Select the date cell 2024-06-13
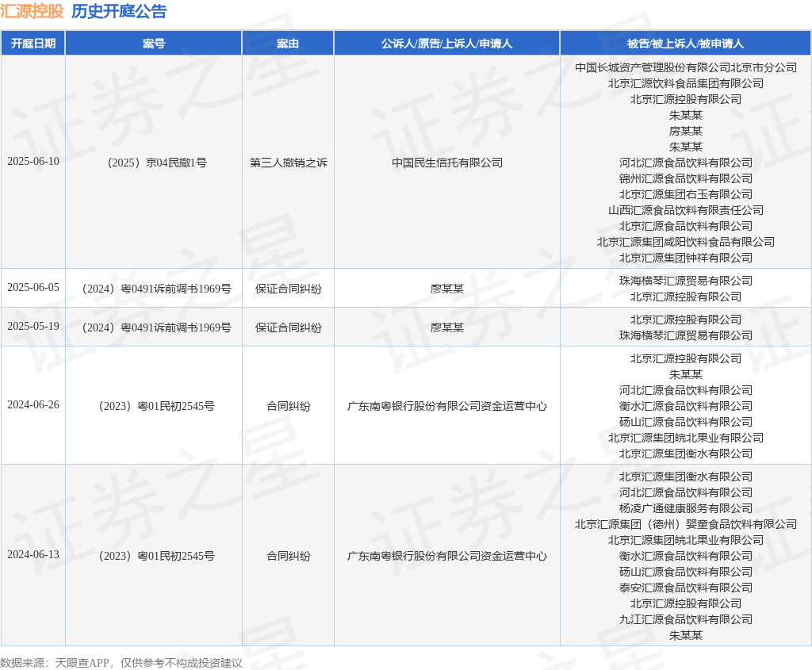 pos(33,554)
